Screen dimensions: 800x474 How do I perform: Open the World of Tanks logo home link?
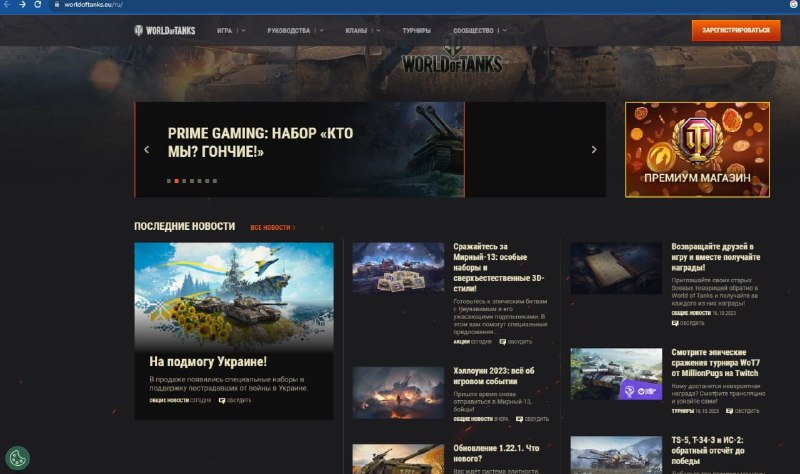pos(164,31)
